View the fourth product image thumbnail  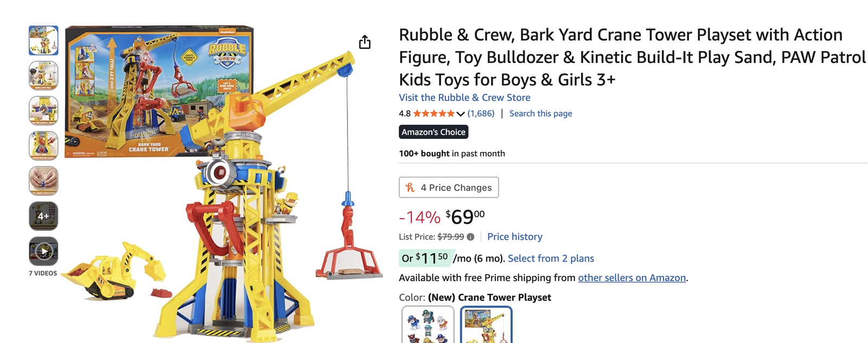[x=43, y=145]
